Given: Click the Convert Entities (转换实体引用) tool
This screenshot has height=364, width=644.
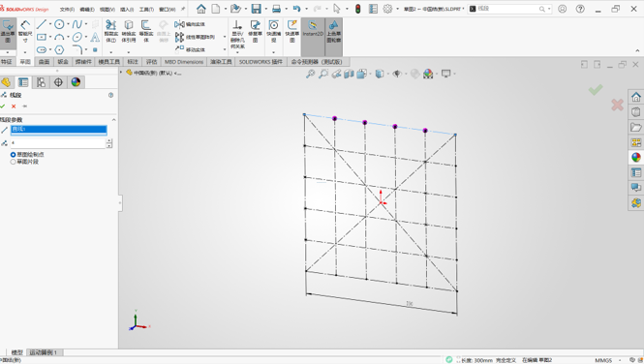Looking at the screenshot, I should click(x=129, y=31).
